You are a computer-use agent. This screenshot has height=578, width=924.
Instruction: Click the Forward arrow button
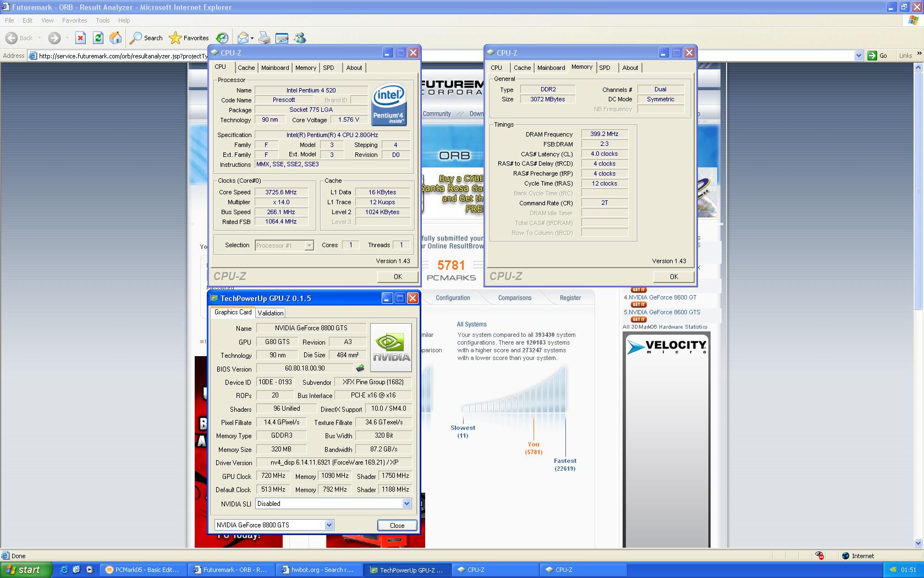tap(54, 38)
